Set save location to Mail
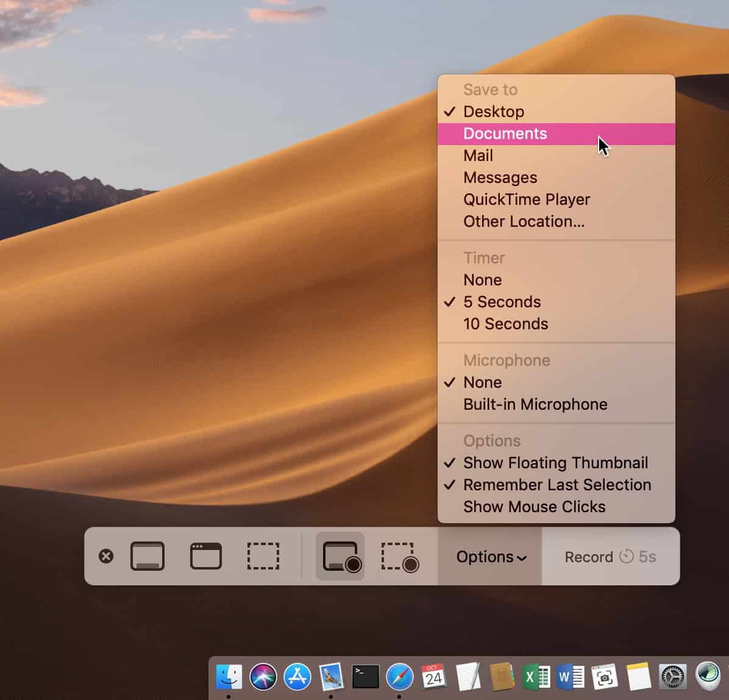 coord(557,156)
